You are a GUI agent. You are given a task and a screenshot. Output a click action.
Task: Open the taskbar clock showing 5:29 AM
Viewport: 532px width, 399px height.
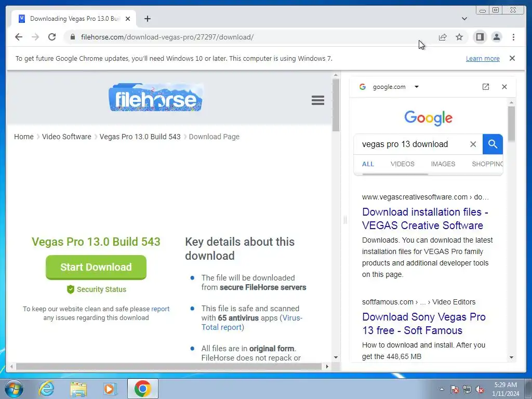(x=506, y=389)
